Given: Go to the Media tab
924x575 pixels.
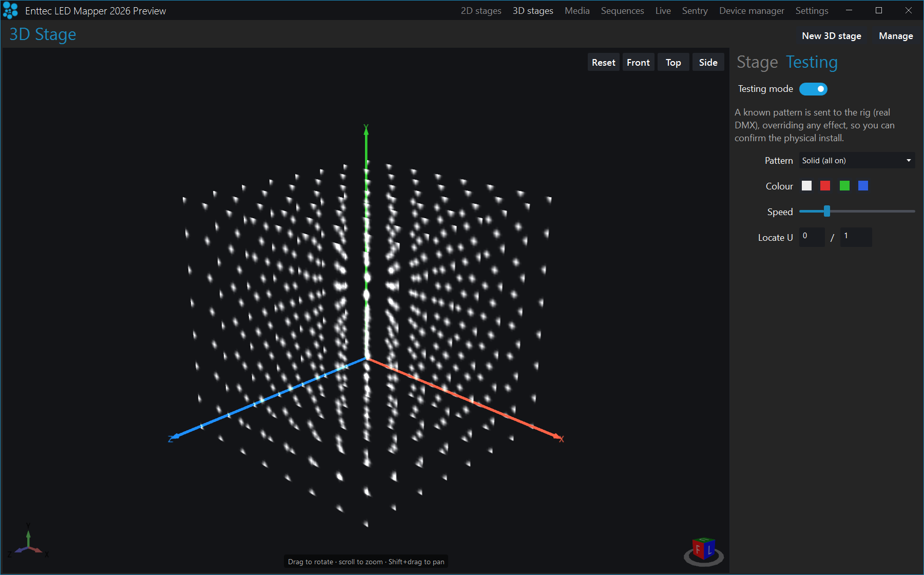Looking at the screenshot, I should pyautogui.click(x=577, y=11).
